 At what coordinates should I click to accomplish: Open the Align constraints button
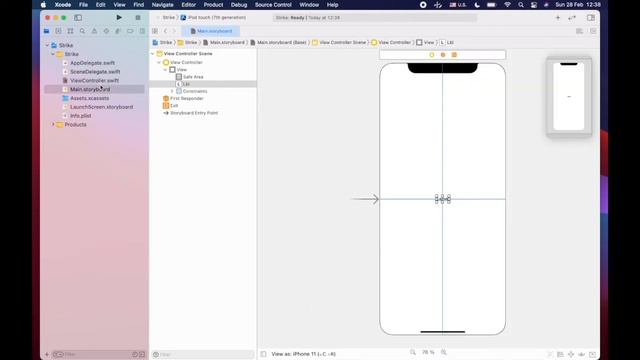[x=560, y=354]
